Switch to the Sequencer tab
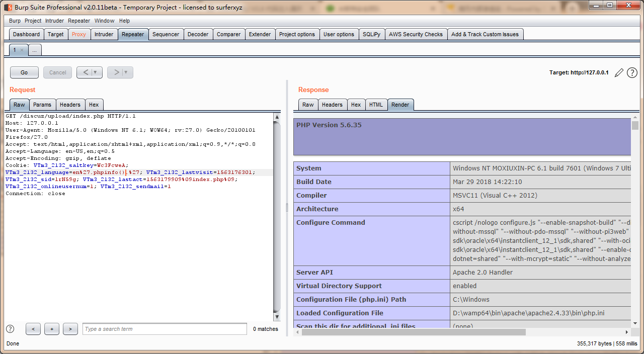Viewport: 644px width, 354px height. click(166, 34)
